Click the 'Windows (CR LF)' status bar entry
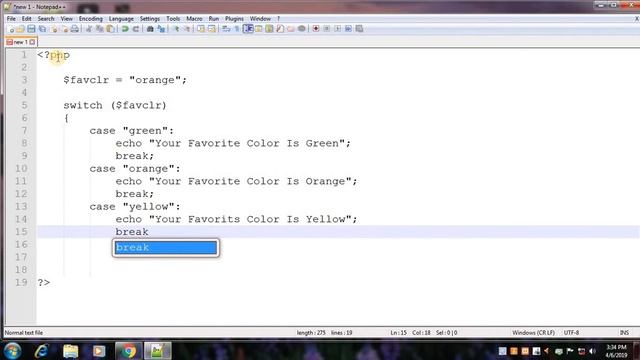The height and width of the screenshot is (360, 640). click(x=533, y=333)
